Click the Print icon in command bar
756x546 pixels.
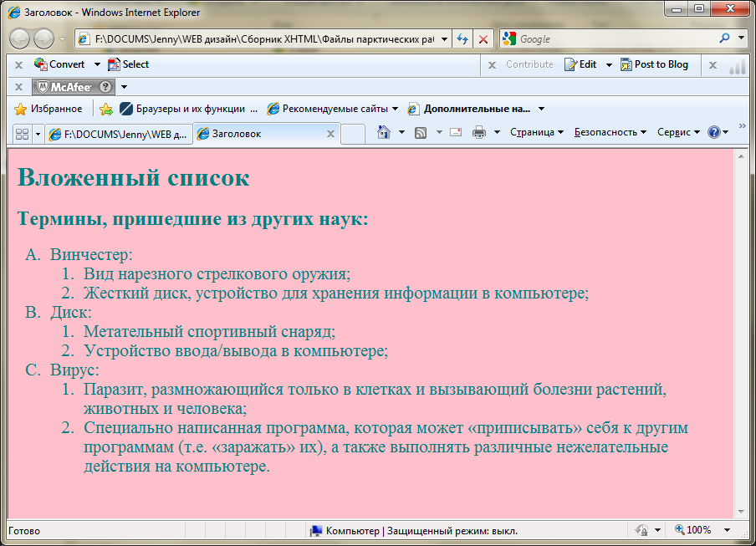pyautogui.click(x=479, y=132)
